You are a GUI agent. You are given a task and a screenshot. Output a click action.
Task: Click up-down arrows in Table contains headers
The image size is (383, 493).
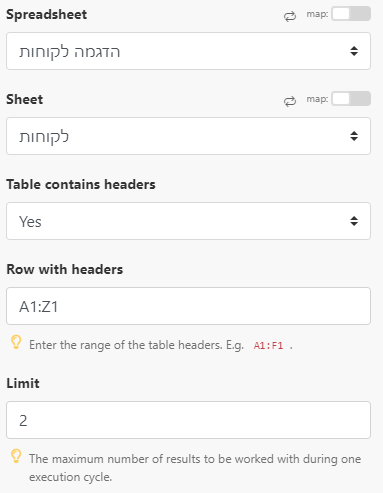point(354,221)
